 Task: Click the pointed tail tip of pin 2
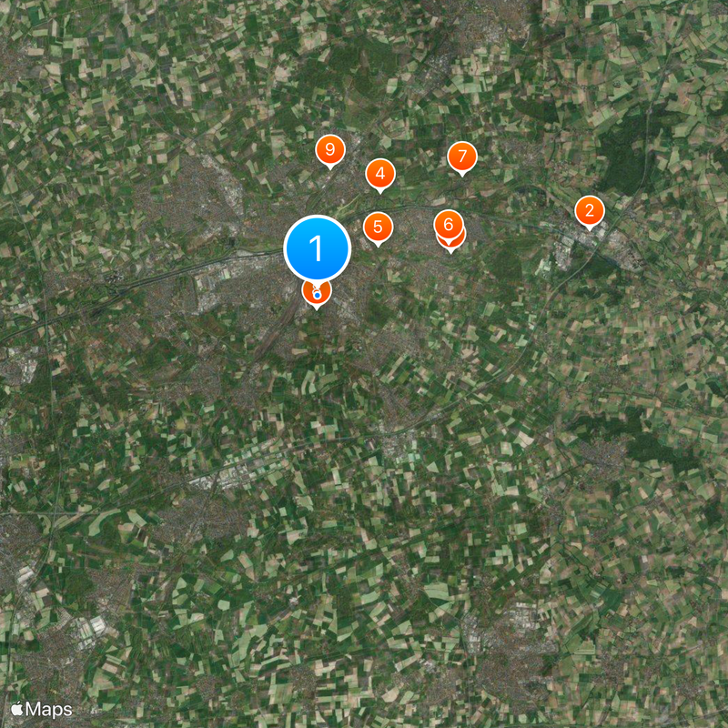[x=589, y=229]
